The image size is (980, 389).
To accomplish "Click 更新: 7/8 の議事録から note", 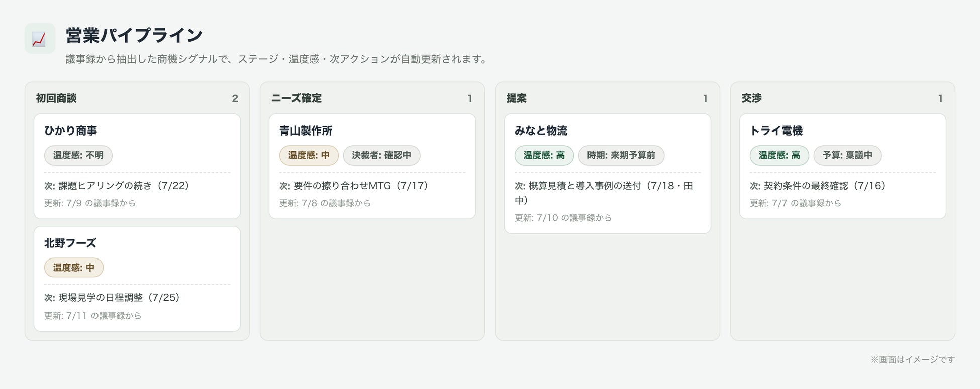I will pyautogui.click(x=325, y=203).
